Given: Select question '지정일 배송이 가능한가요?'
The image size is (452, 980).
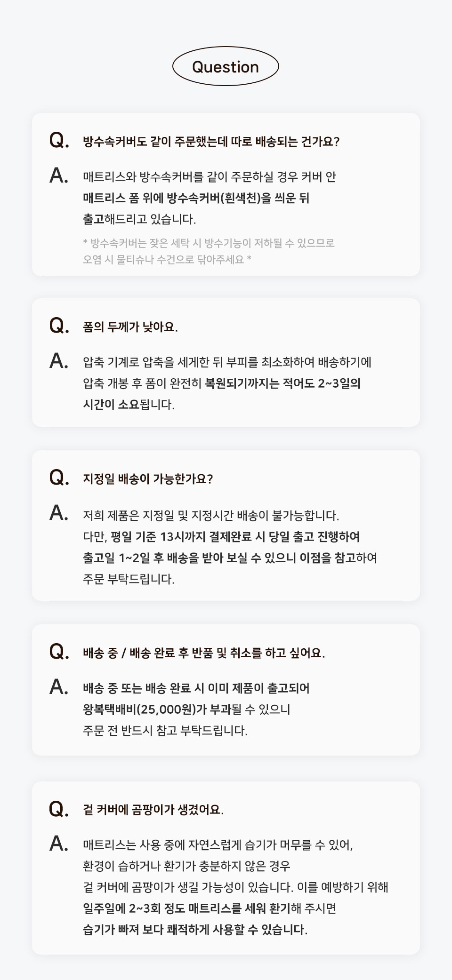Looking at the screenshot, I should [x=148, y=479].
